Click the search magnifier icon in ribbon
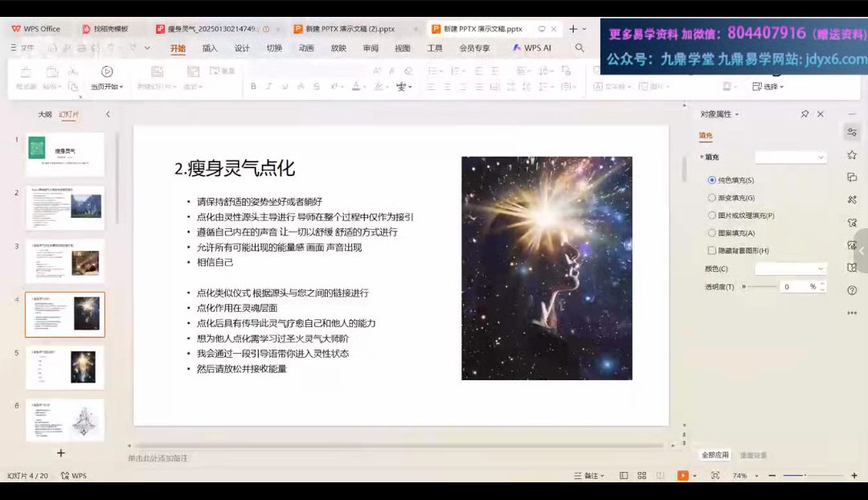 pos(579,48)
